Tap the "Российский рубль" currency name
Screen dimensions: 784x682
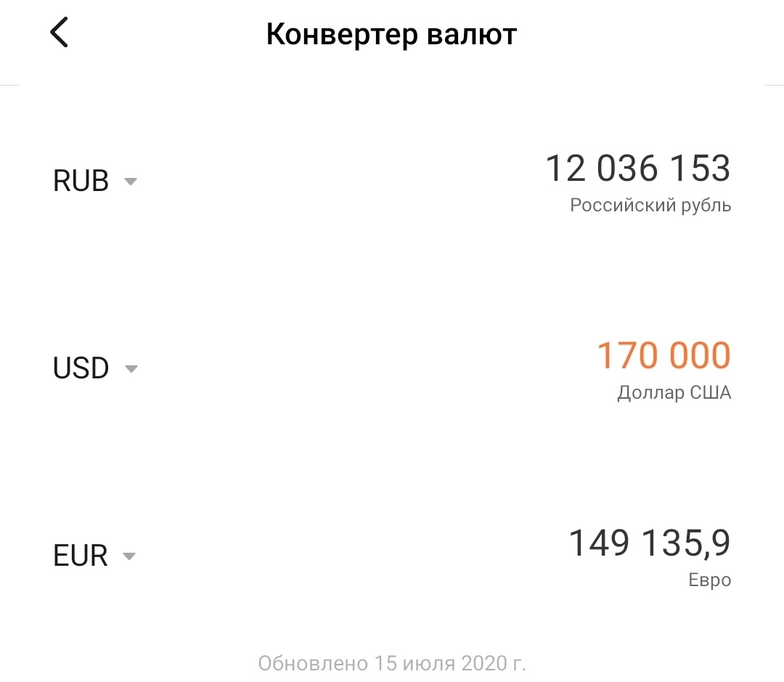(650, 206)
